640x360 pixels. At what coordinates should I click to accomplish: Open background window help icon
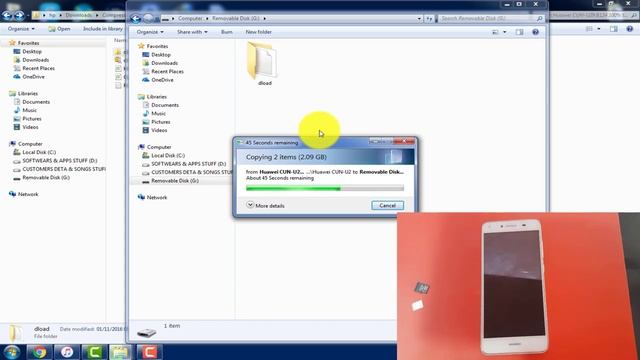(629, 29)
